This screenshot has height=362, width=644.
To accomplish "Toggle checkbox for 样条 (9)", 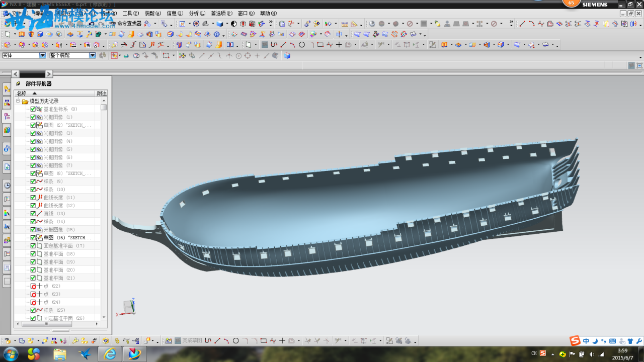I will coord(33,182).
